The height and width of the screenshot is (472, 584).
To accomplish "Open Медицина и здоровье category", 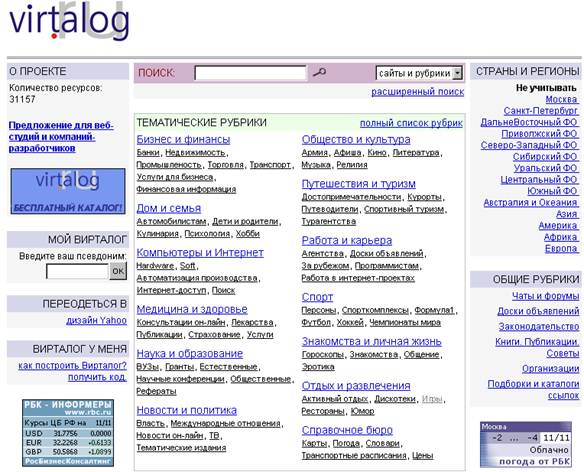I will click(x=192, y=309).
